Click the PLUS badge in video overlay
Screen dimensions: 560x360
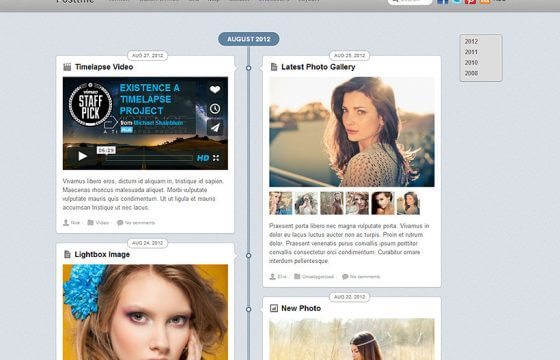126,130
